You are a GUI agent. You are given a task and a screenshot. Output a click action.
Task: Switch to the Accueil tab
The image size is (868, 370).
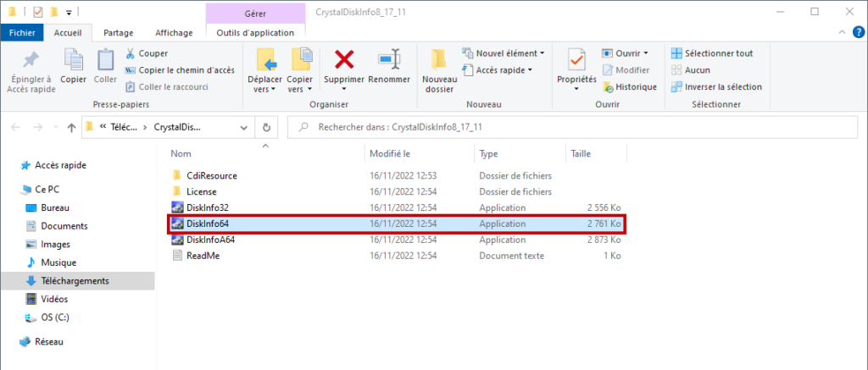click(x=68, y=33)
